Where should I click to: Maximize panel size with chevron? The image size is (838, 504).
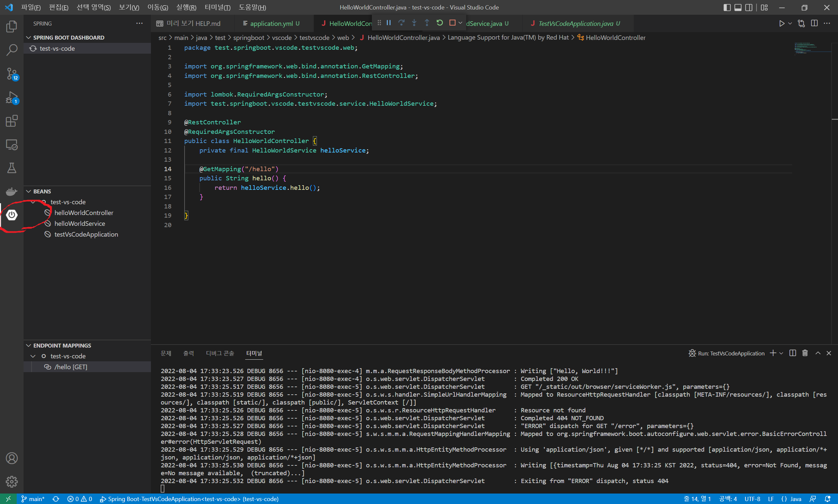click(818, 353)
